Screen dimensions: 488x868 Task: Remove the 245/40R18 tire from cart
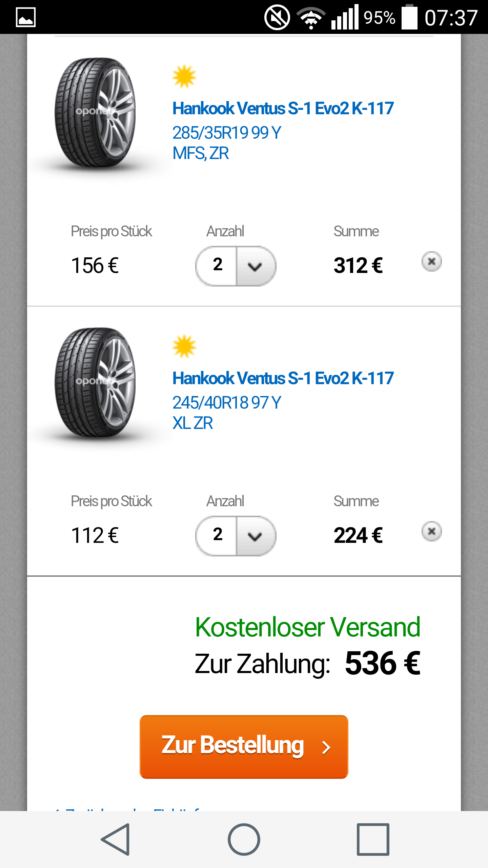pyautogui.click(x=431, y=531)
